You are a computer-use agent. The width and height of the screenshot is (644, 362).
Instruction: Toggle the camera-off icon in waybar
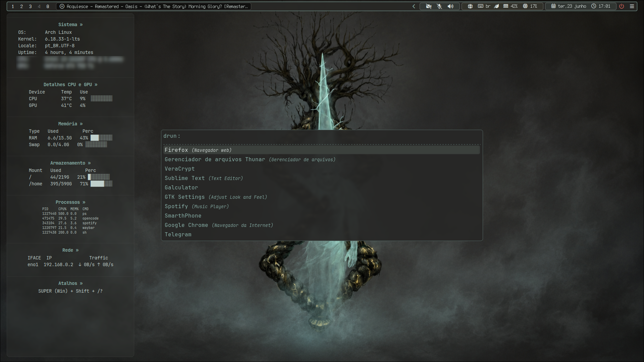click(x=428, y=6)
